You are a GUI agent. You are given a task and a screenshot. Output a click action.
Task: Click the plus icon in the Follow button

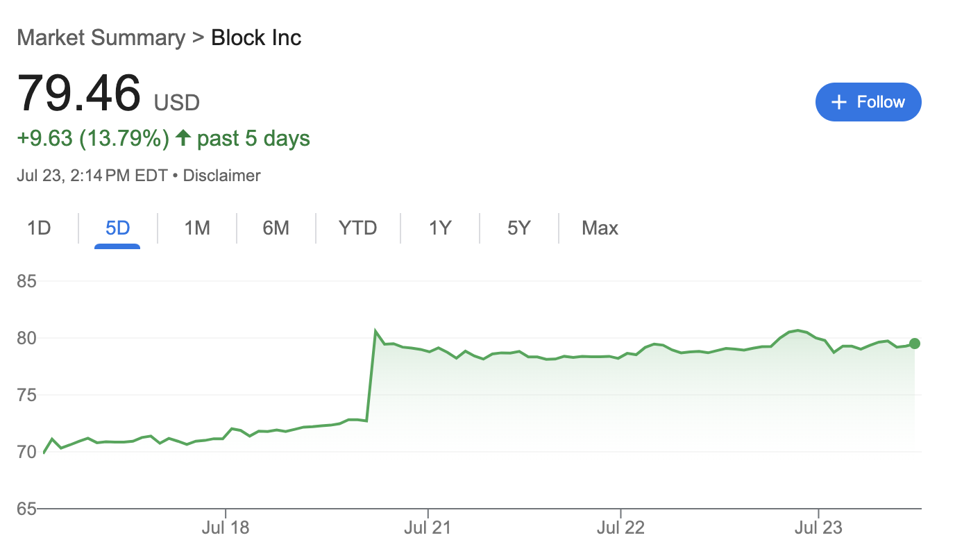coord(838,101)
